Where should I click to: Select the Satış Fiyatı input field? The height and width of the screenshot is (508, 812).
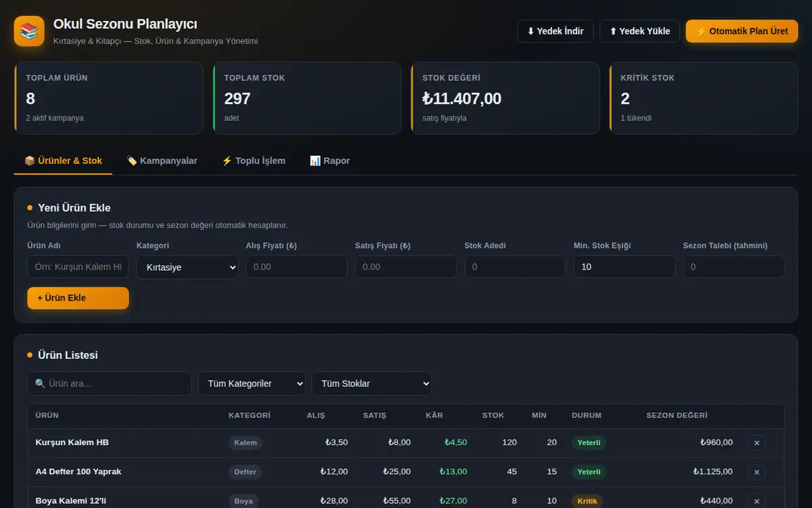point(406,267)
